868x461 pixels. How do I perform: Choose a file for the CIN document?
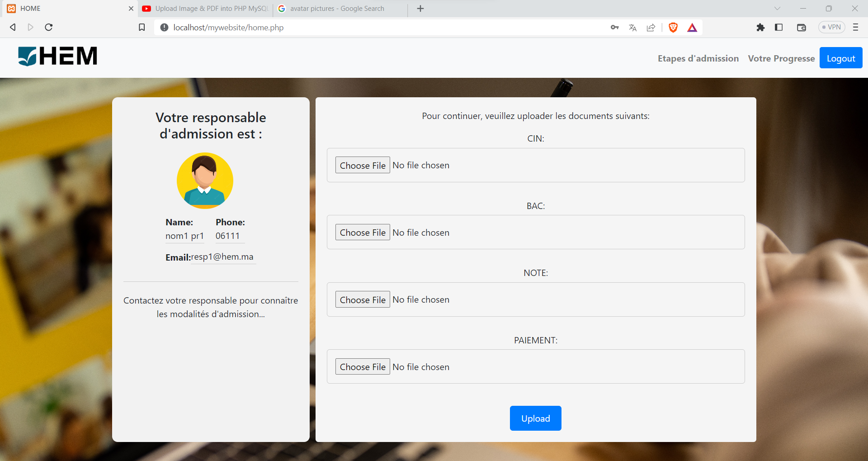click(x=362, y=165)
